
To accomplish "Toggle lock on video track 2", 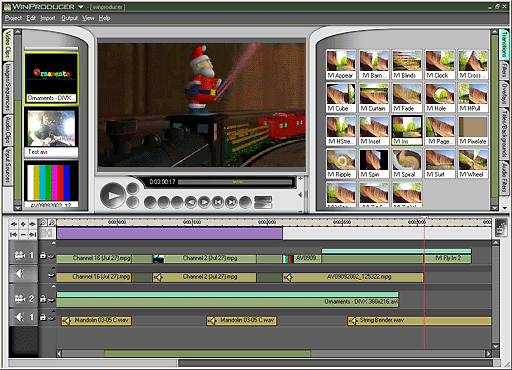I will pyautogui.click(x=43, y=299).
